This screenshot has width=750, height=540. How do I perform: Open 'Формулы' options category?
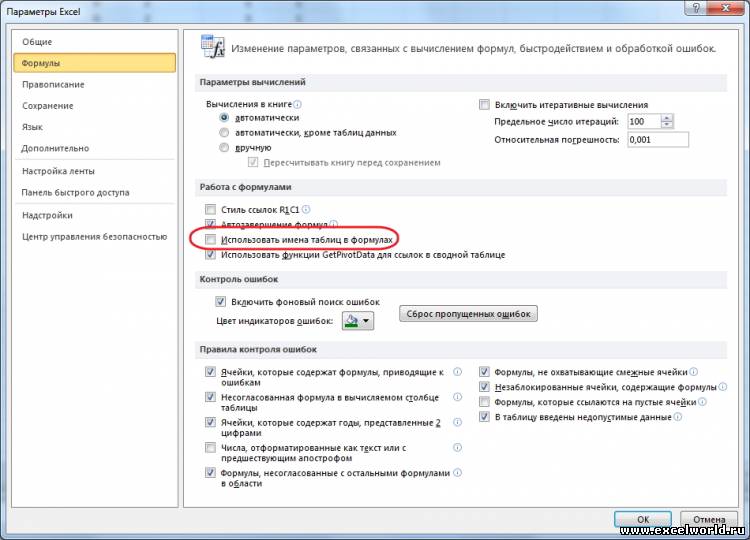coord(95,63)
